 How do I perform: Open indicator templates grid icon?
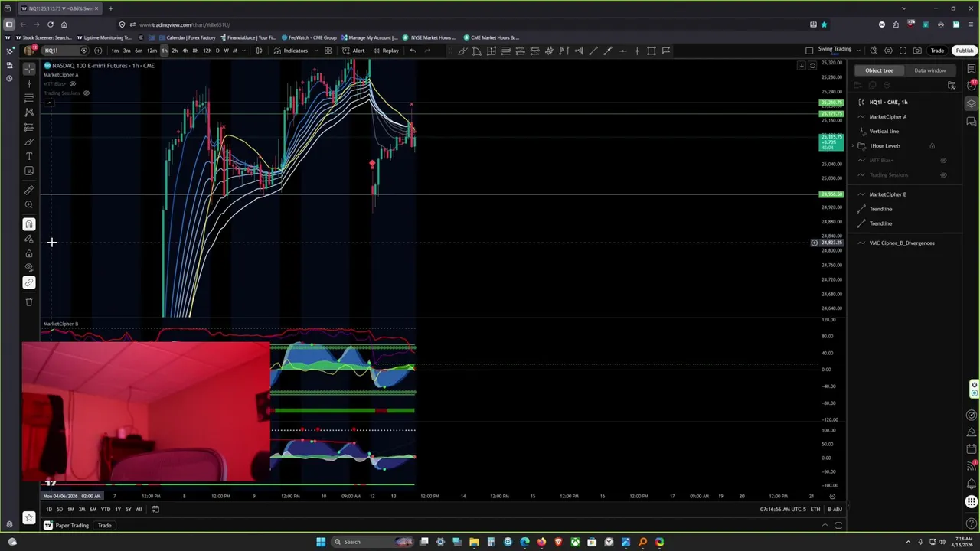328,51
